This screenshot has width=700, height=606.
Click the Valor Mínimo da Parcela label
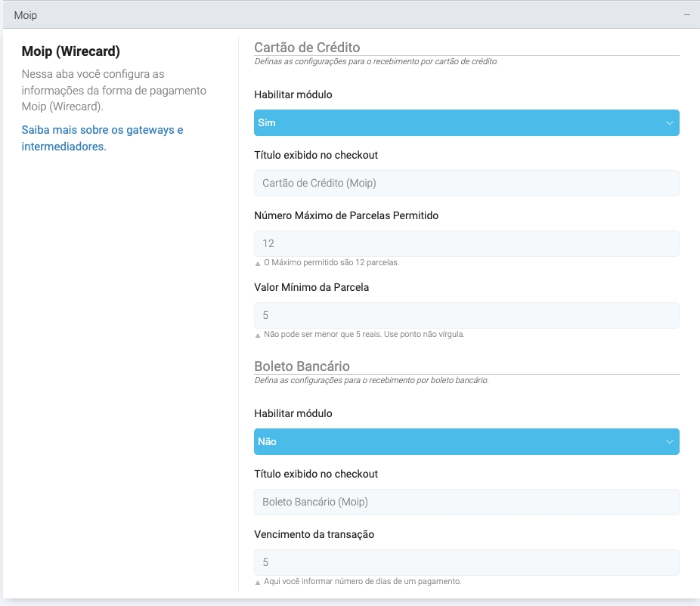click(x=311, y=287)
